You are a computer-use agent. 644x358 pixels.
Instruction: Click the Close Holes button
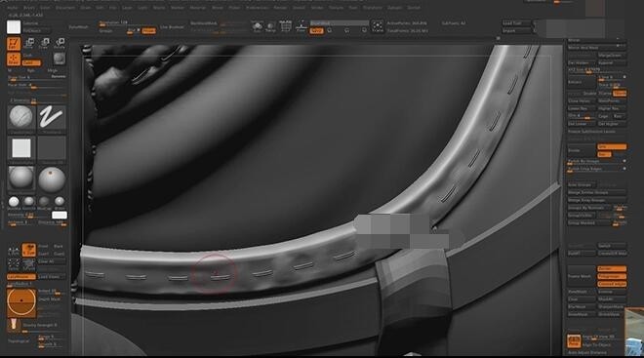tap(581, 101)
